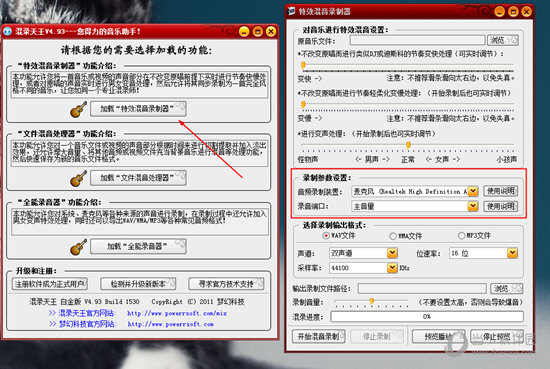550x369 pixels.
Task: Click guitar icon beside 文件混音处理器 load button
Action: (x=78, y=178)
